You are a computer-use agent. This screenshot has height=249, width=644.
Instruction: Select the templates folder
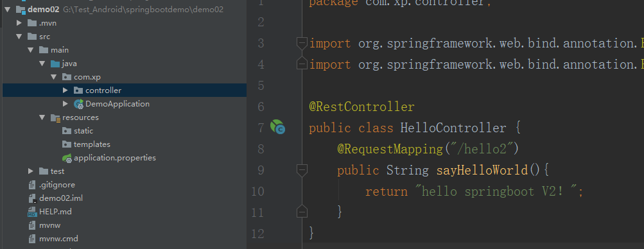coord(92,144)
